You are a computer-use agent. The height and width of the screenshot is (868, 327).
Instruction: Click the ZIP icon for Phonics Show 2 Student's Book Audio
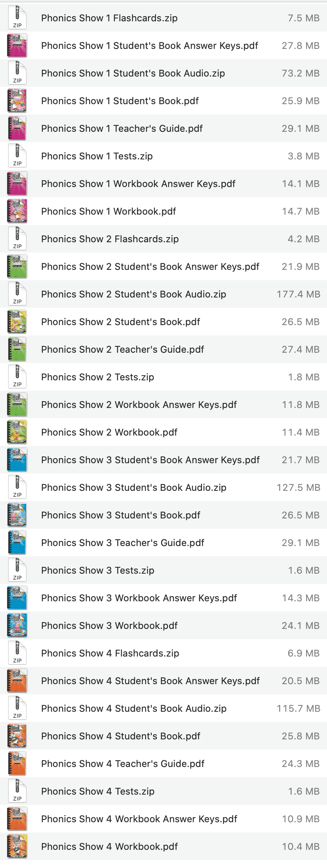pyautogui.click(x=17, y=294)
